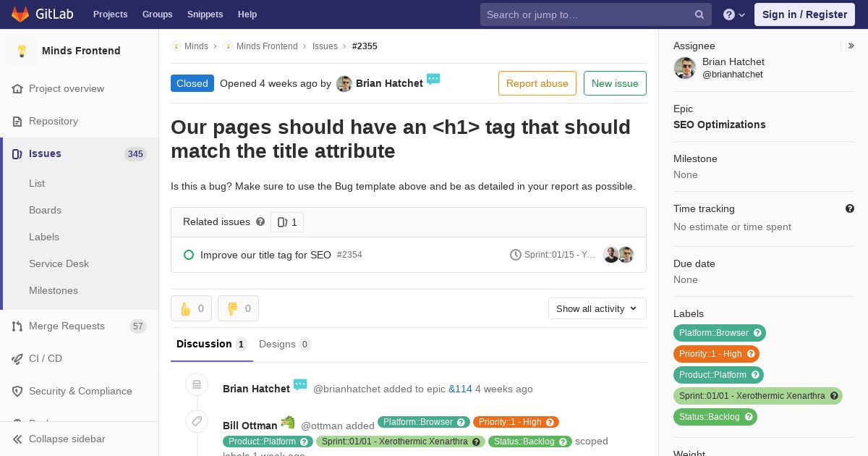Click the clock icon beside Sprint::01/15
Viewport: 868px width, 456px height.
(516, 255)
